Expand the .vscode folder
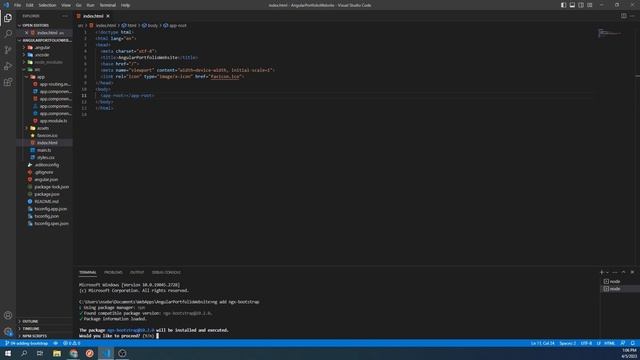The width and height of the screenshot is (640, 360). click(x=44, y=55)
